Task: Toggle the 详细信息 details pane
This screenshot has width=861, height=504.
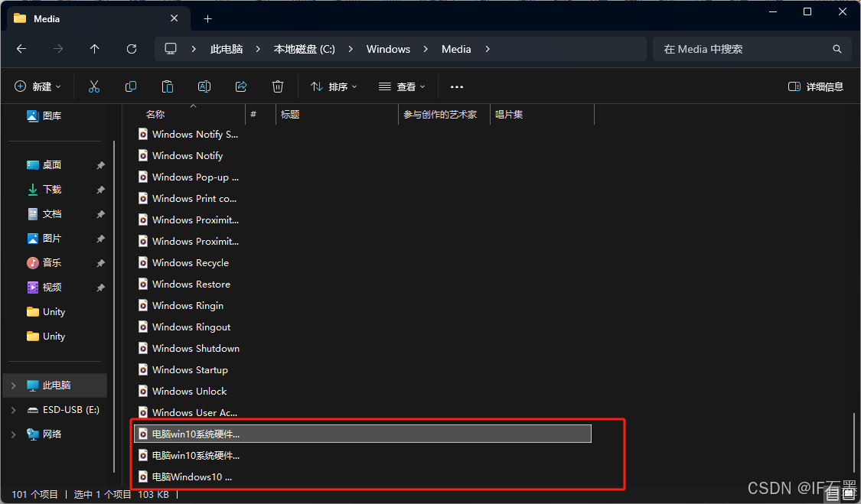Action: tap(815, 86)
